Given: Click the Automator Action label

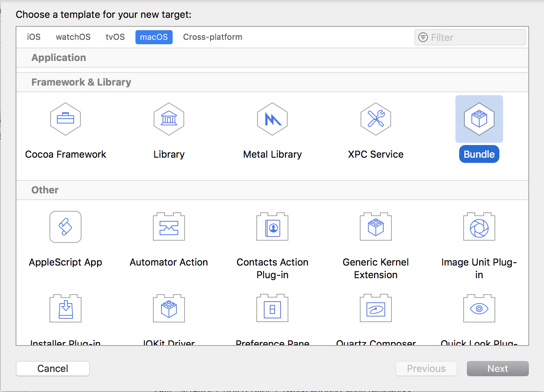Looking at the screenshot, I should [x=169, y=262].
